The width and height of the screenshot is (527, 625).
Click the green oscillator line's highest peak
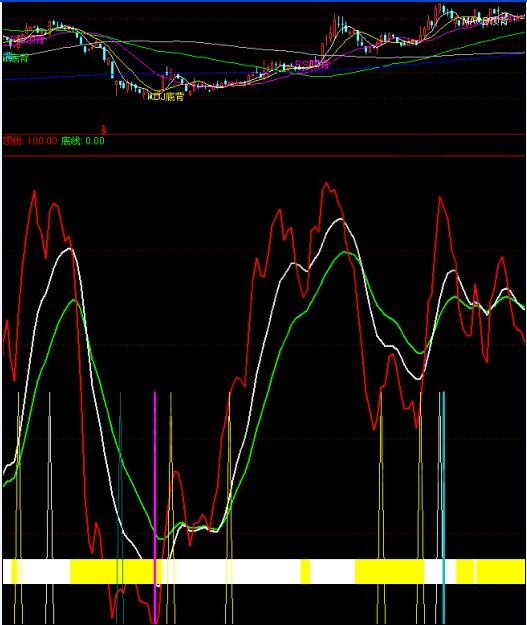pyautogui.click(x=346, y=252)
